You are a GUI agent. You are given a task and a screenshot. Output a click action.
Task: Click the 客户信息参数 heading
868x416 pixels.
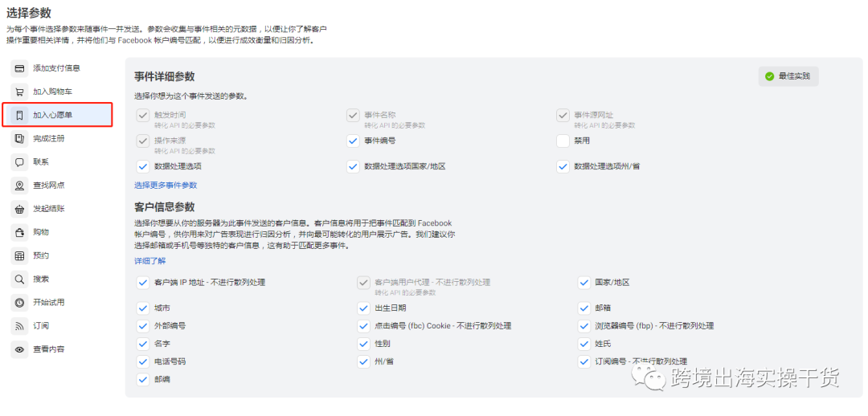[165, 207]
